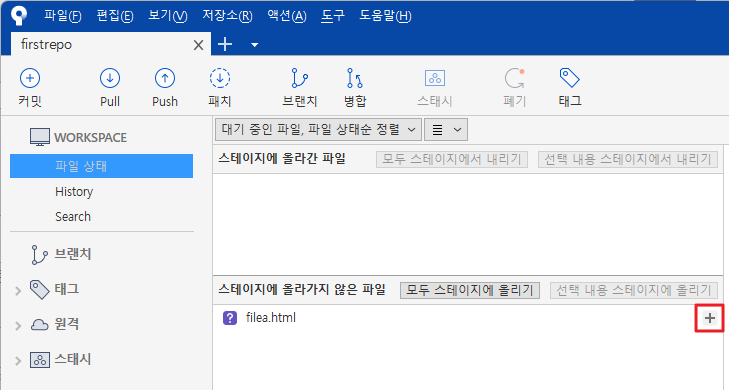This screenshot has height=390, width=729.
Task: Open the tab list dropdown arrow
Action: tap(254, 45)
